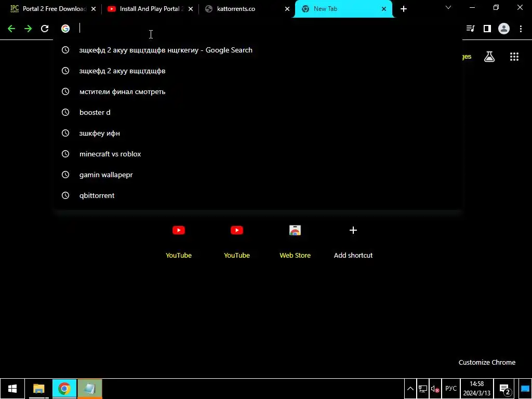This screenshot has height=399, width=532.
Task: Choose the 'зшкфеу ифн' suggestion
Action: tap(258, 133)
